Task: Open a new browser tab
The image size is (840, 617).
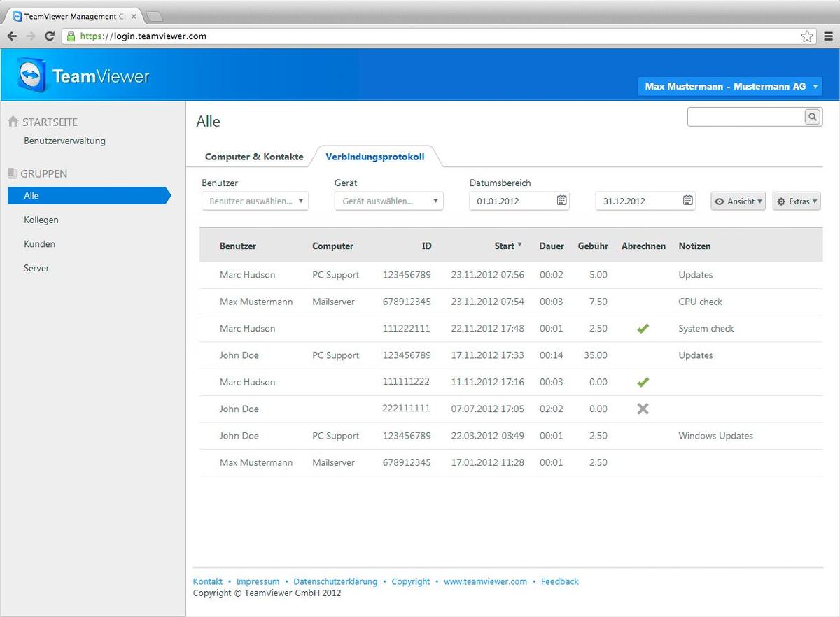Action: click(x=154, y=16)
